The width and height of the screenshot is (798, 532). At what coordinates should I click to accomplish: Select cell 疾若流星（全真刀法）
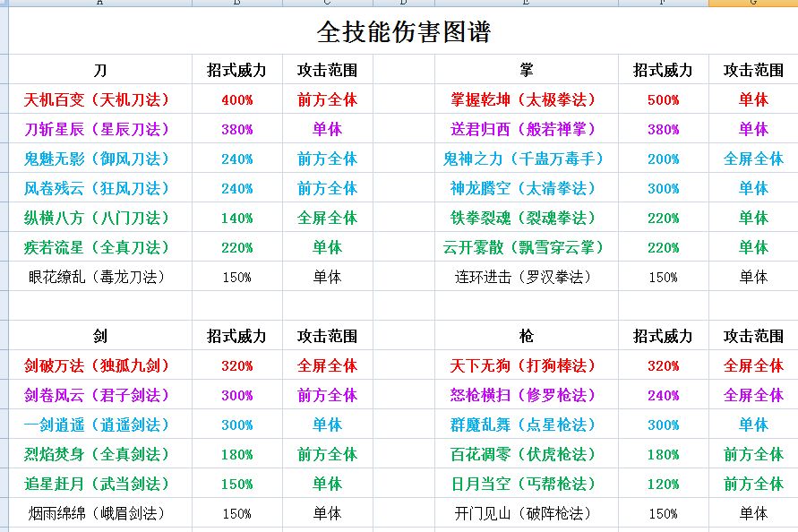coord(100,247)
